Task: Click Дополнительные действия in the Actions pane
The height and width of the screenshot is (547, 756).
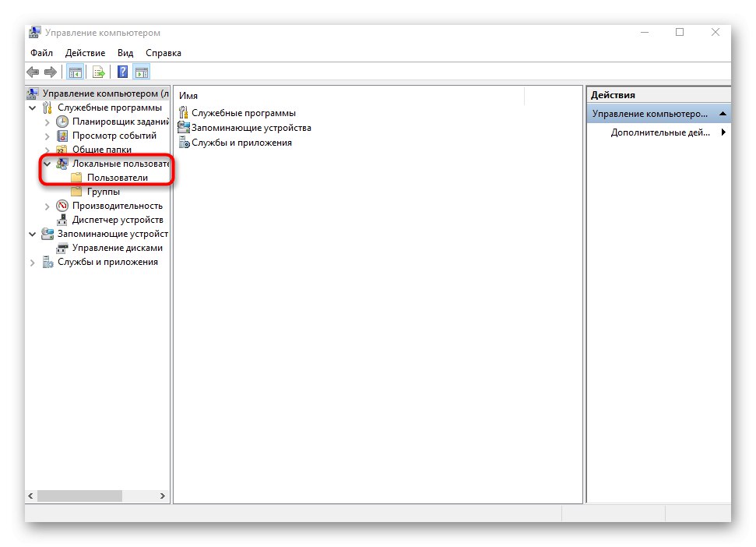Action: coord(659,132)
